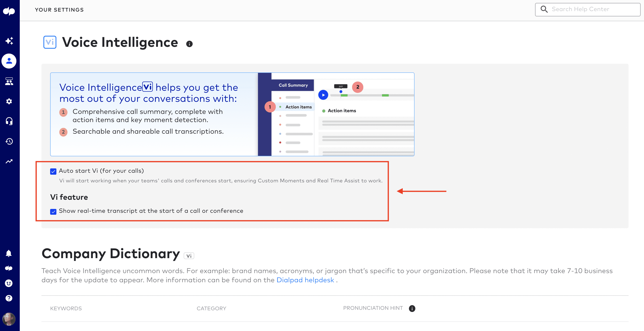Viewport: 644px width, 331px height.
Task: Open the help question mark icon
Action: [9, 298]
